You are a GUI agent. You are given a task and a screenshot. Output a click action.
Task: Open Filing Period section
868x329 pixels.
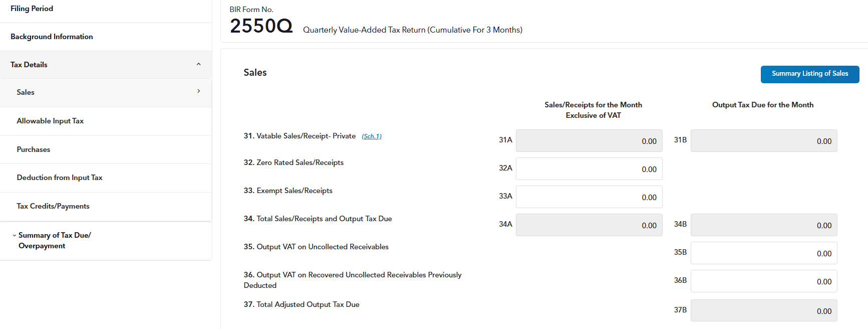pyautogui.click(x=32, y=9)
